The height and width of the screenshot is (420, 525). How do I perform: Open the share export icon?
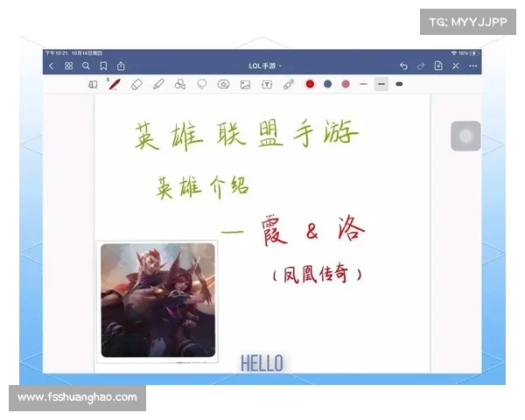coord(121,66)
